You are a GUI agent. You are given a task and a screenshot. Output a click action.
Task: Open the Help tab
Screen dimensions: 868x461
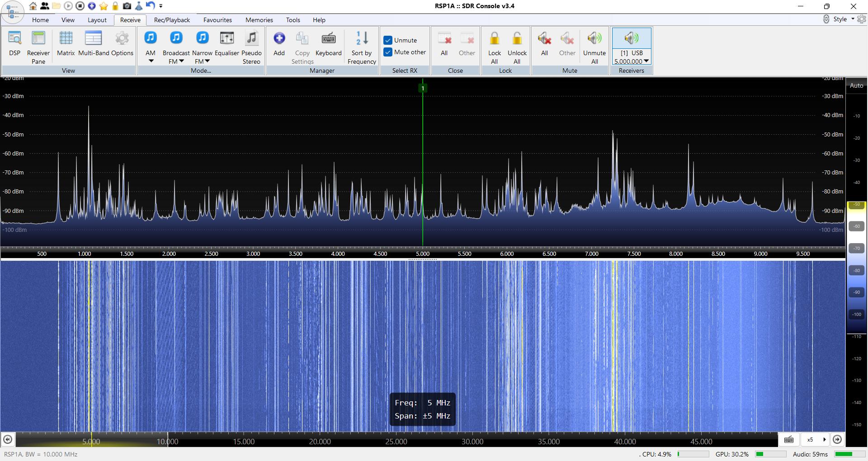(x=319, y=20)
